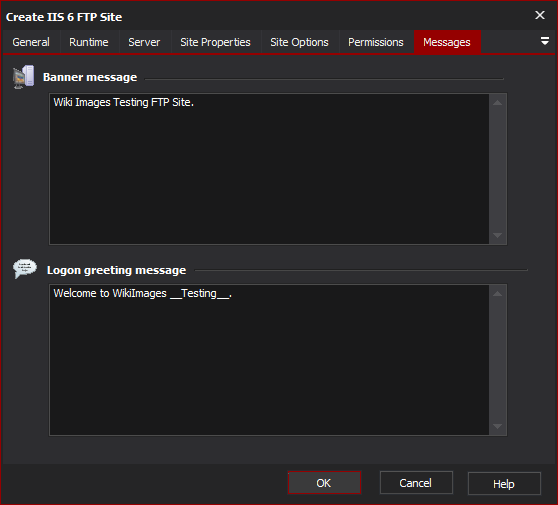Click inside the Banner message text box

click(x=269, y=169)
